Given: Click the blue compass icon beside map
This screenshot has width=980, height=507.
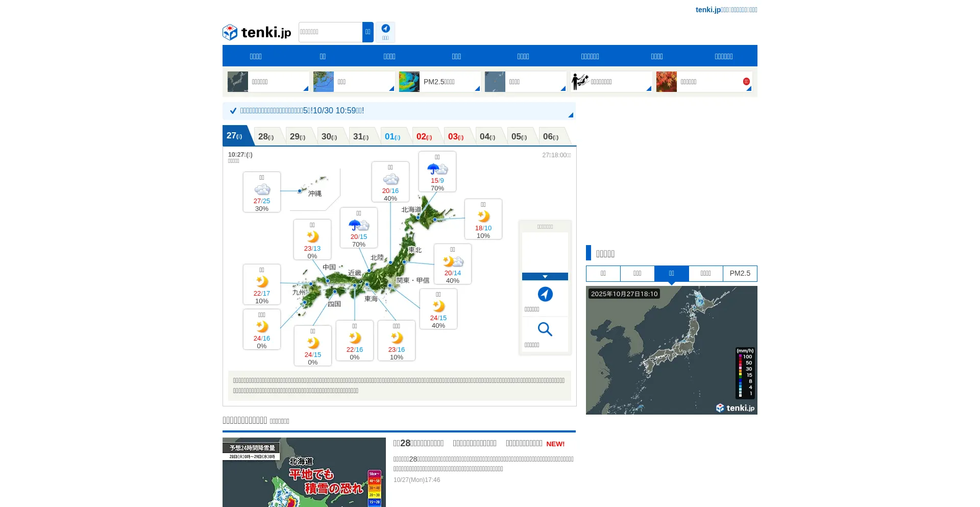Looking at the screenshot, I should pos(545,295).
